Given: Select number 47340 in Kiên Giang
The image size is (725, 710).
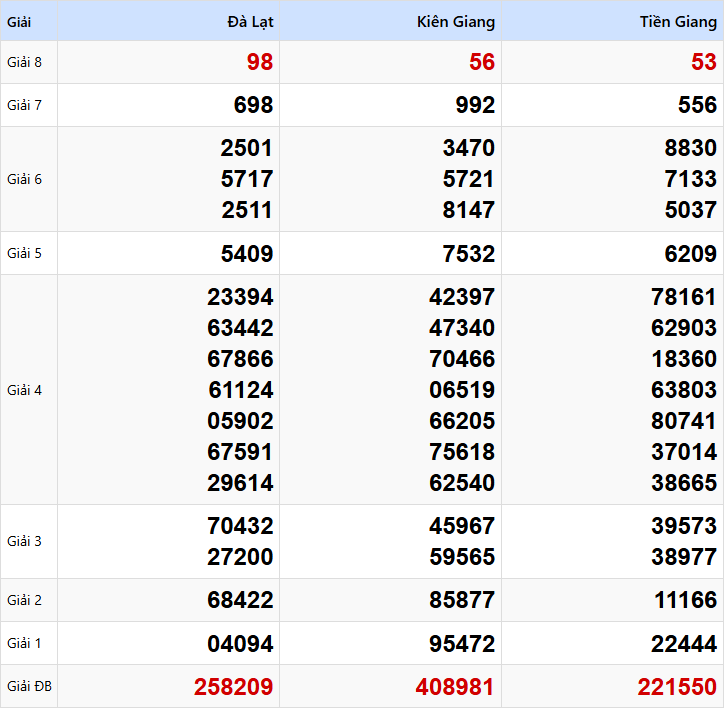Looking at the screenshot, I should coord(462,328).
